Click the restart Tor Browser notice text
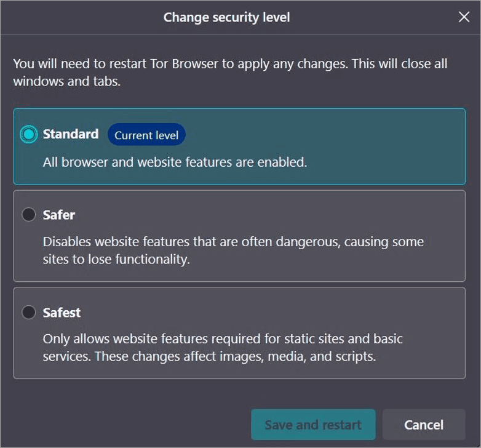 (230, 73)
